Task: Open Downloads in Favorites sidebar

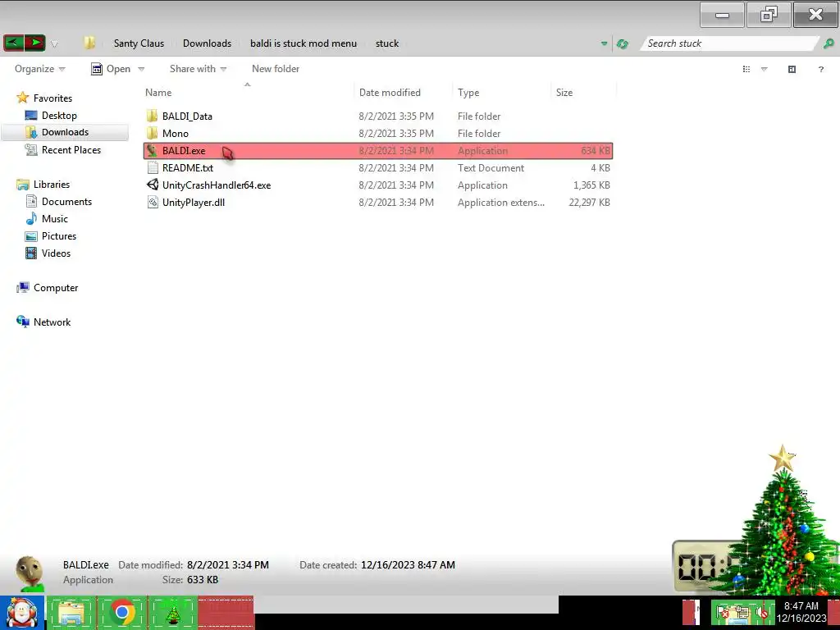Action: click(x=65, y=132)
